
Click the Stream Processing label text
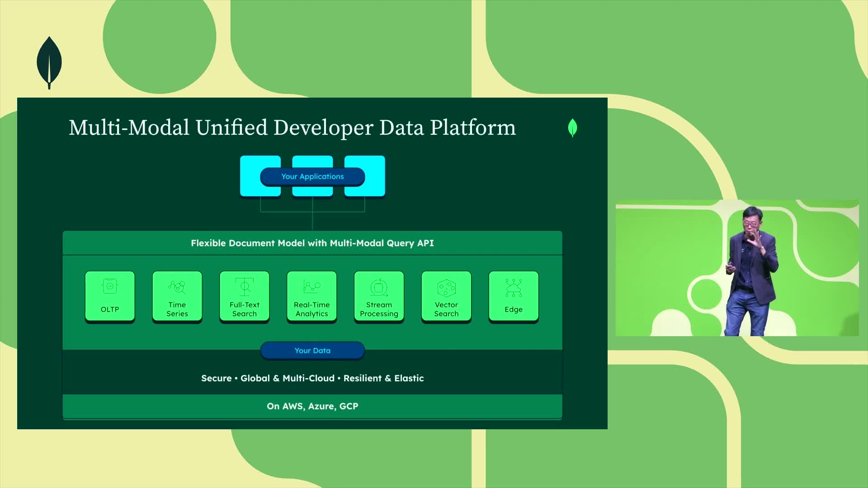[379, 309]
